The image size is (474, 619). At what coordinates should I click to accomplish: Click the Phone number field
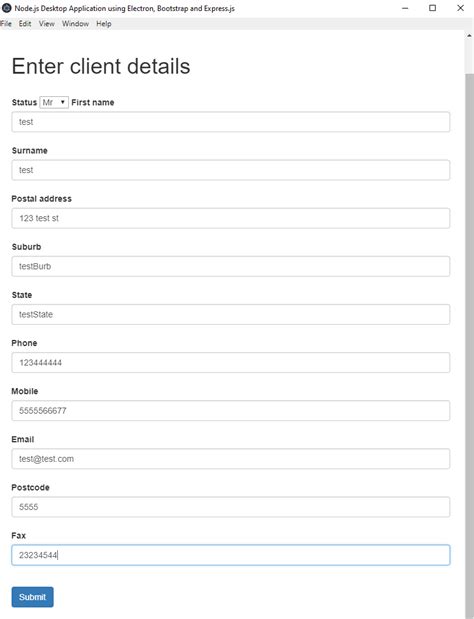click(230, 363)
